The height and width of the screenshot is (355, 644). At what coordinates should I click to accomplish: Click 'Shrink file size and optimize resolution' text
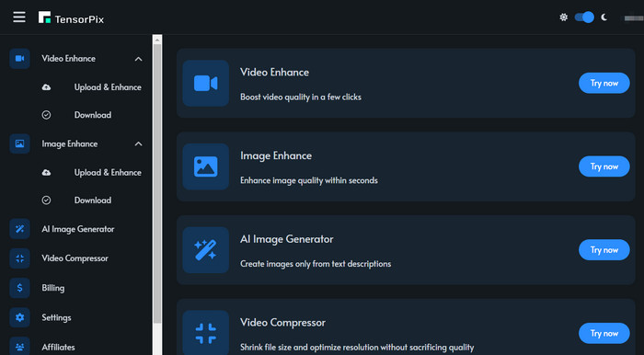[x=357, y=348]
